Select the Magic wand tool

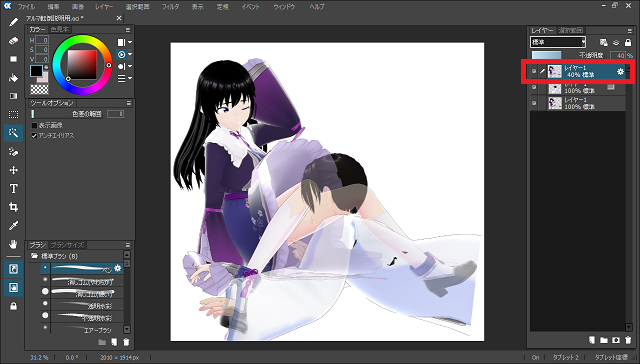(13, 133)
